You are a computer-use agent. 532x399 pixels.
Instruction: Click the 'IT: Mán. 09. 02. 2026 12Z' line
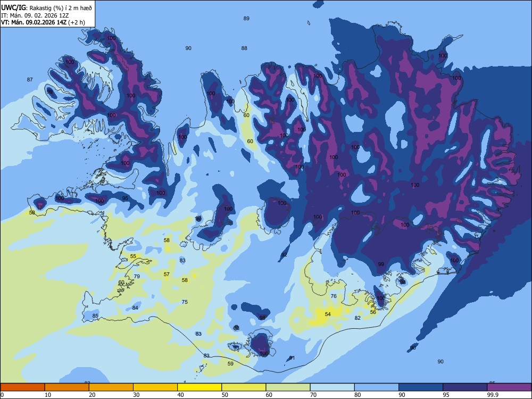coord(35,15)
